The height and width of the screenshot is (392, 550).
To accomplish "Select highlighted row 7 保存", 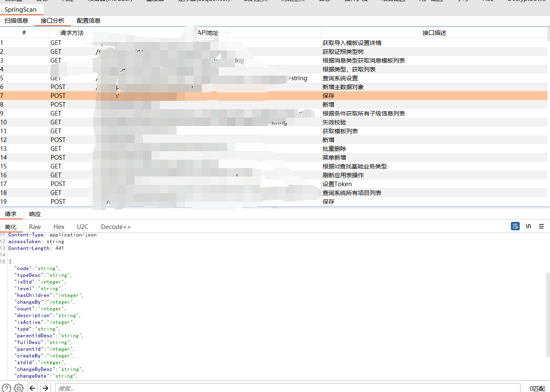I will (274, 96).
